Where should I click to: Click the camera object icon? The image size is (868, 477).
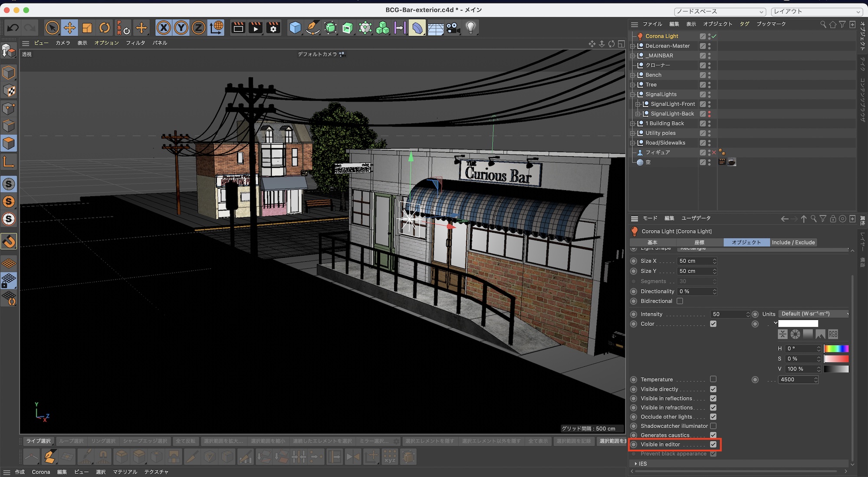[453, 28]
